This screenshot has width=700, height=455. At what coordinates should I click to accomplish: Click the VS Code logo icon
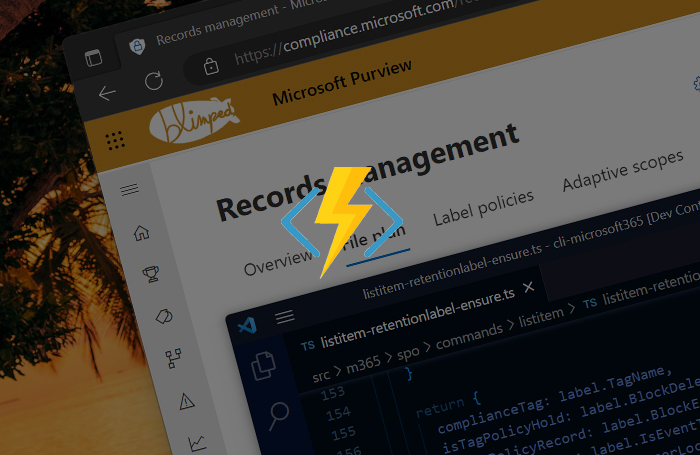(x=247, y=326)
